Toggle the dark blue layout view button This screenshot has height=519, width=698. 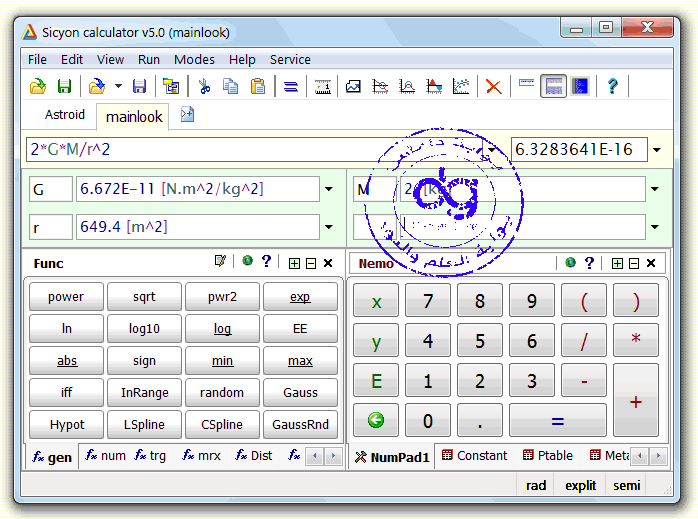point(580,86)
